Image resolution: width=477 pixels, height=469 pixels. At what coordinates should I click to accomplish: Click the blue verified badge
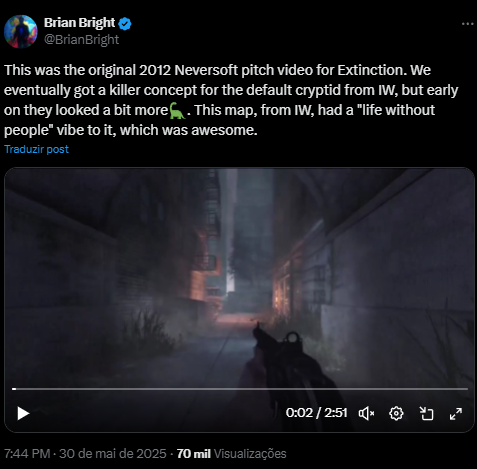125,24
